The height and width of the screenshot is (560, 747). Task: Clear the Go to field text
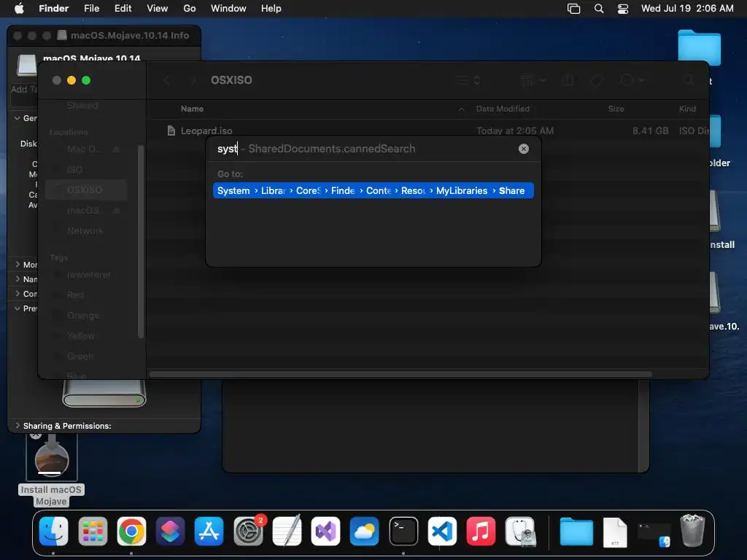pyautogui.click(x=524, y=149)
